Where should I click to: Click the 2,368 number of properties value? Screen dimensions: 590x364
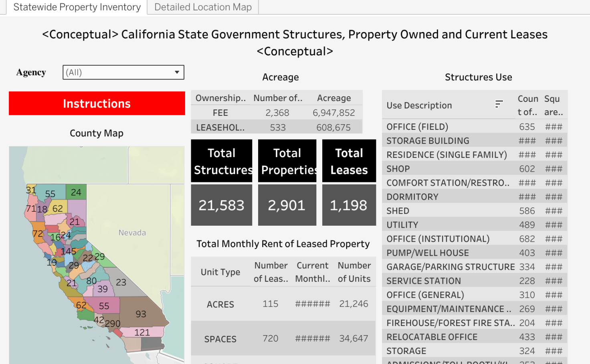(277, 113)
